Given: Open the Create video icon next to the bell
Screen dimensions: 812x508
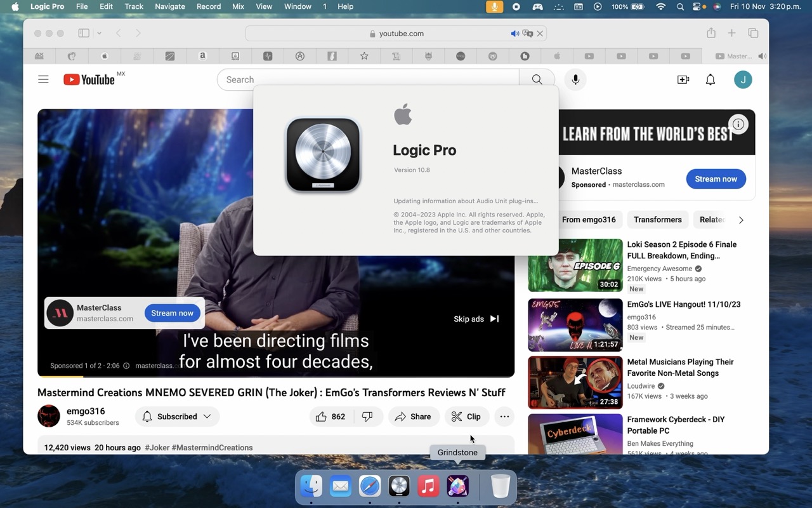Looking at the screenshot, I should click(x=682, y=79).
